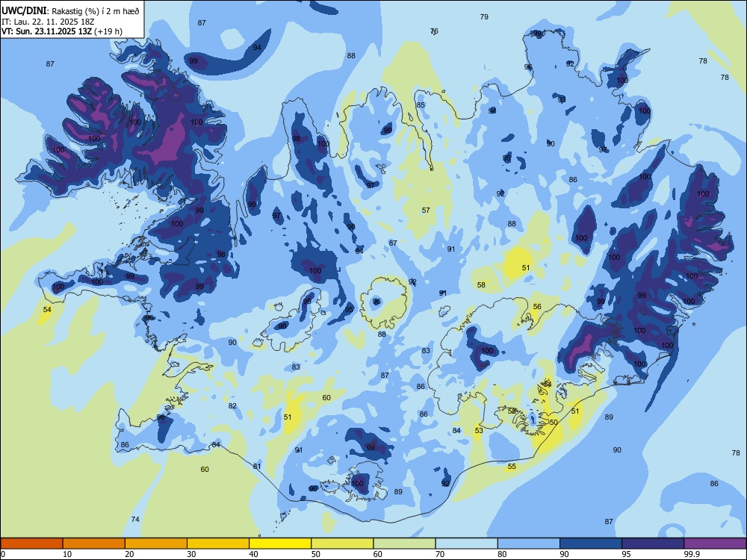Click the 90–95 dark blue legend swatch
747x560 pixels.
point(591,544)
